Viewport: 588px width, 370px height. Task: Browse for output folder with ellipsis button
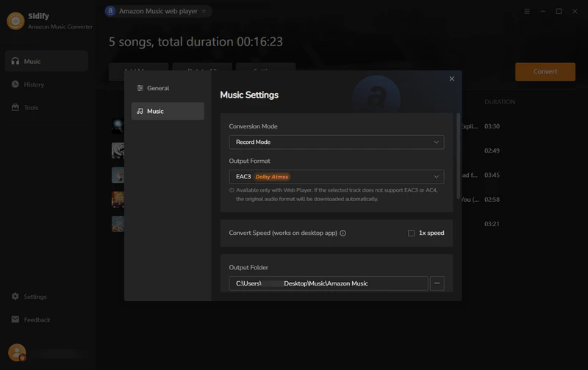tap(437, 283)
